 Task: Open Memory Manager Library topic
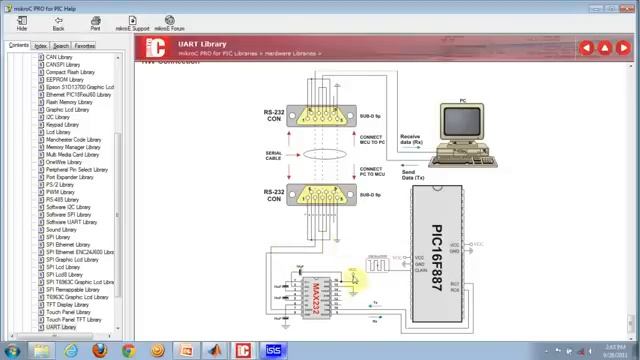73,147
